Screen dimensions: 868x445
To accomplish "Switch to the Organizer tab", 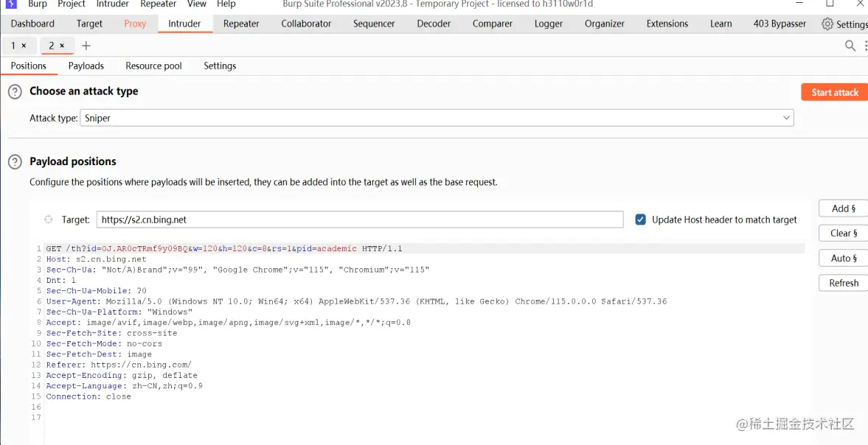I will [x=605, y=24].
